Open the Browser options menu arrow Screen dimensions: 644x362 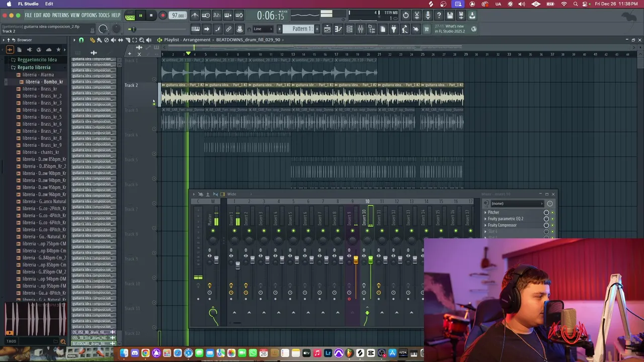4,40
